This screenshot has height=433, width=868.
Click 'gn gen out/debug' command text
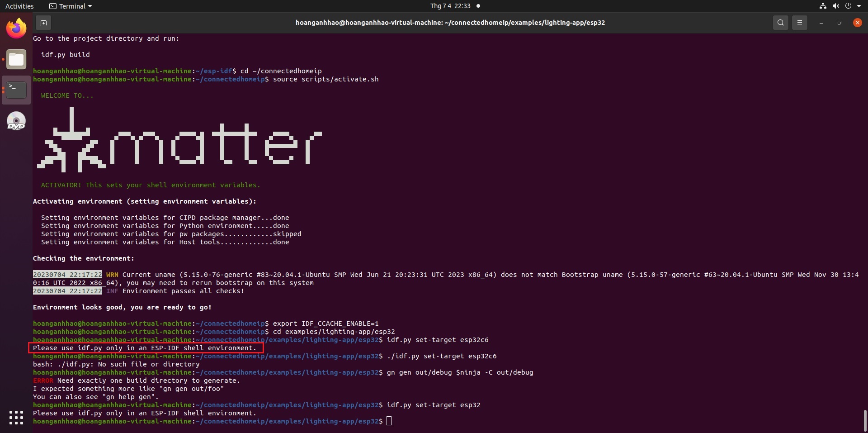coord(460,372)
